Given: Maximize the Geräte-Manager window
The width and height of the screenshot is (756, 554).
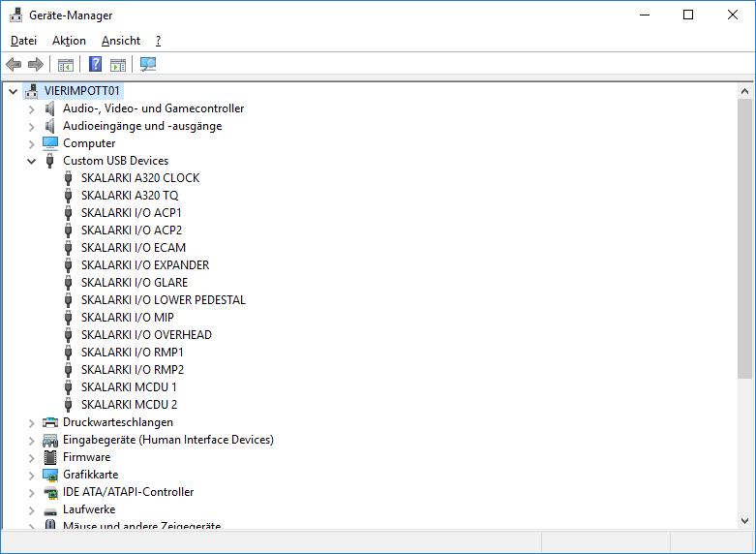Looking at the screenshot, I should point(688,15).
